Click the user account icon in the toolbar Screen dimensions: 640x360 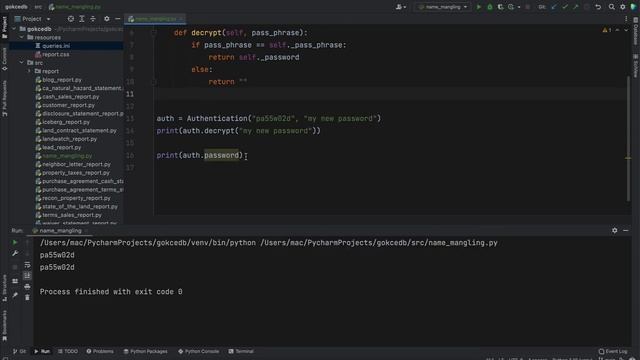point(399,7)
